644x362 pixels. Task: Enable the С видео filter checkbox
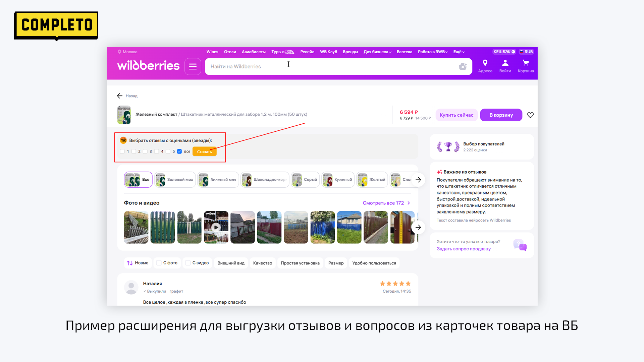tap(188, 263)
